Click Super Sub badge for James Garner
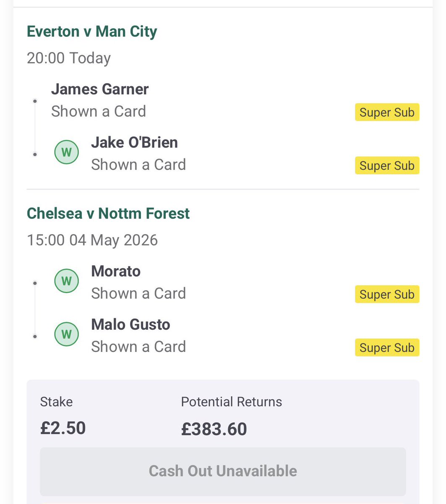This screenshot has width=446, height=504. pos(387,113)
